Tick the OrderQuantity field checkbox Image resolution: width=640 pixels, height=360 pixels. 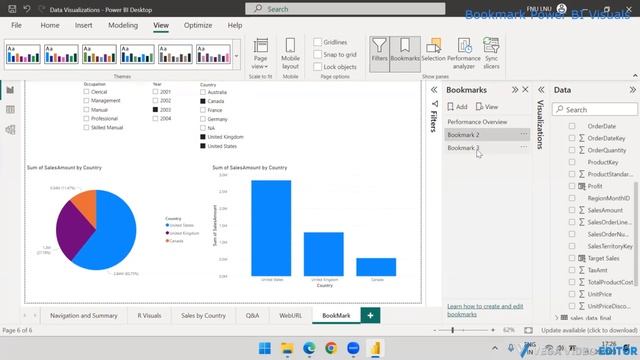pos(572,150)
